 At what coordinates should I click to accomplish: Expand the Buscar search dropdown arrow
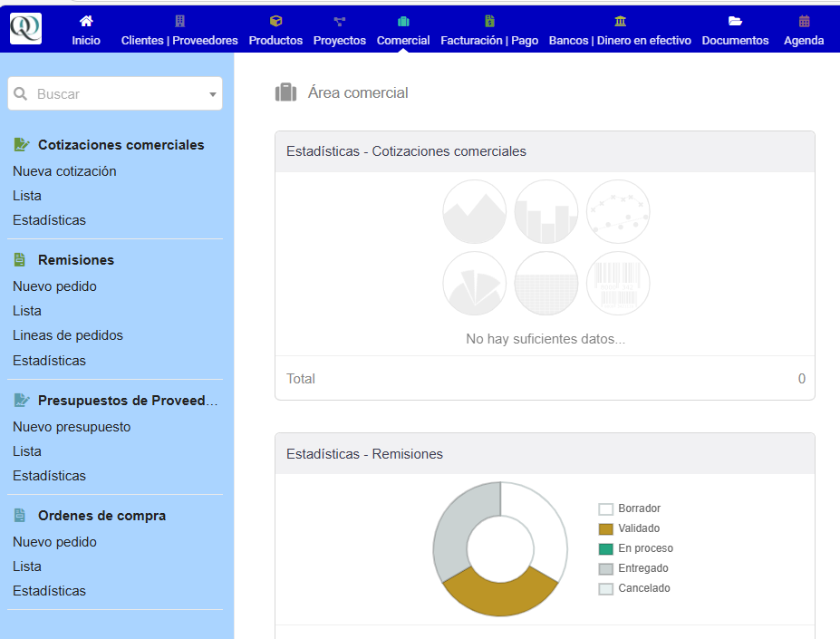tap(213, 94)
